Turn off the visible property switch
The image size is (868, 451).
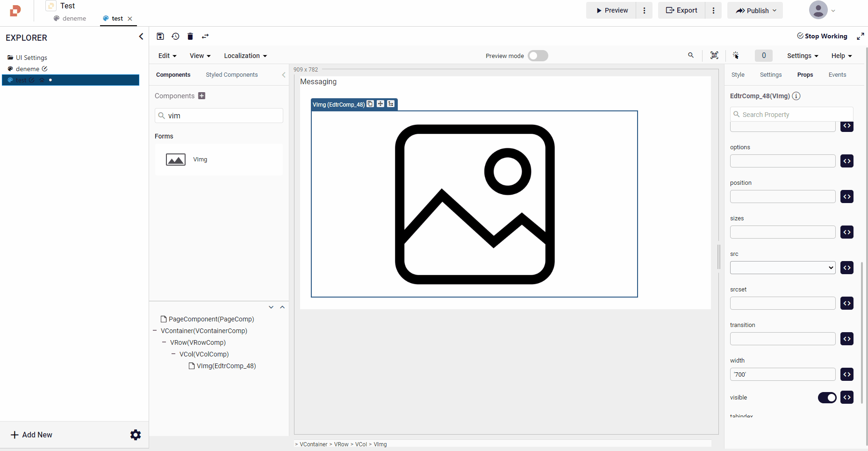coord(827,398)
